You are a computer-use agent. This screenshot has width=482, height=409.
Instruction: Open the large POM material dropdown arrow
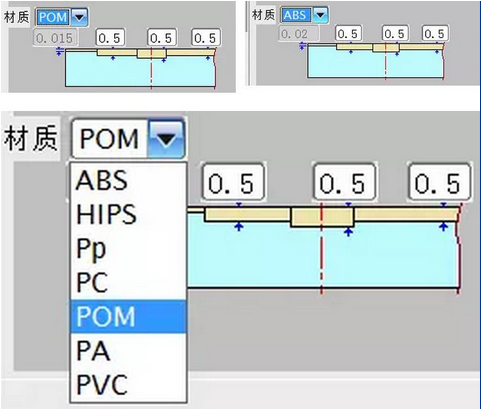(x=166, y=139)
